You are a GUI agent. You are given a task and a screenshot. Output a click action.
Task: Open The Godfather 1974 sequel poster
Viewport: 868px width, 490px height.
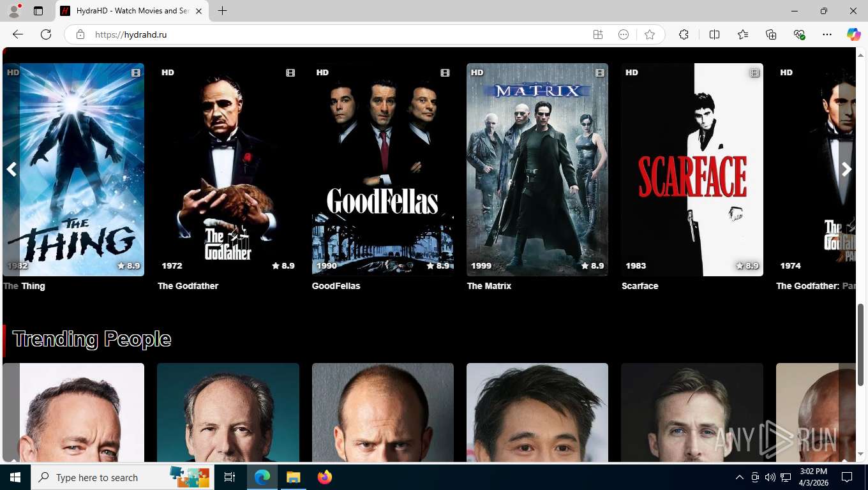(x=816, y=170)
